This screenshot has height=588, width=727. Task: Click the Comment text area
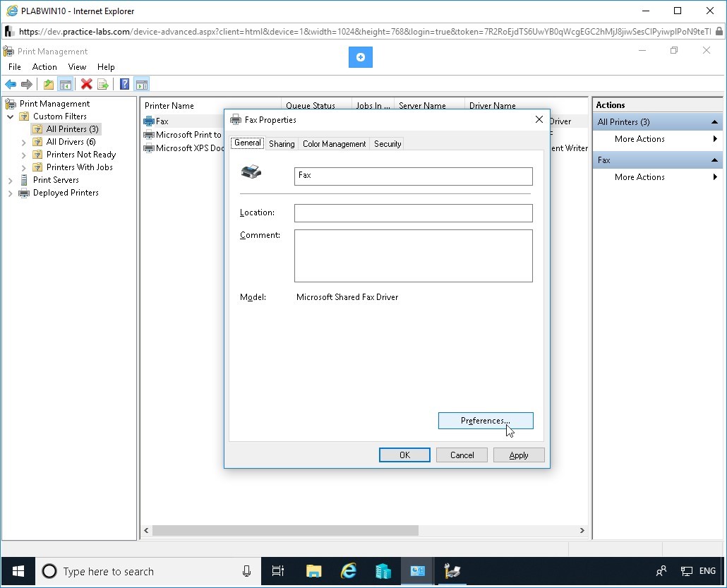click(413, 256)
